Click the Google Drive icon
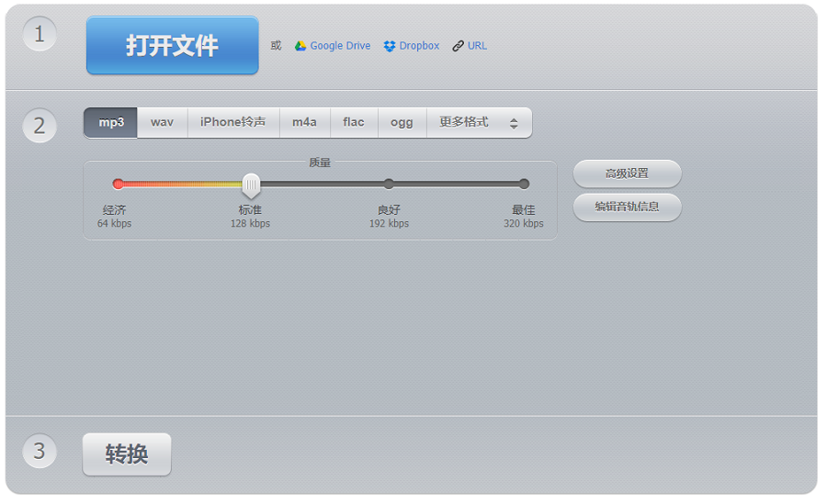The width and height of the screenshot is (827, 504). (300, 46)
